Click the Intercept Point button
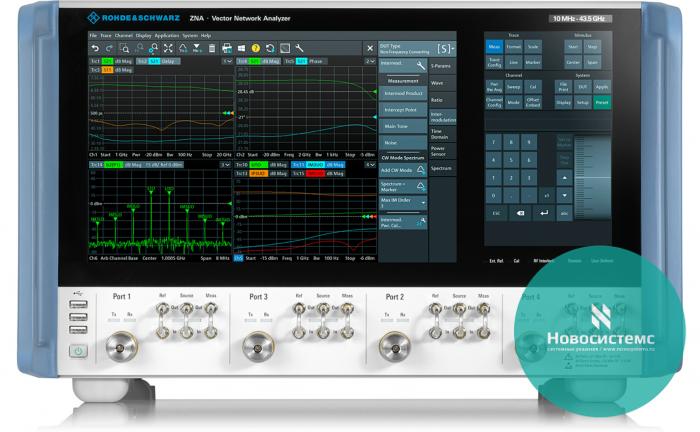The width and height of the screenshot is (700, 432). pyautogui.click(x=402, y=109)
